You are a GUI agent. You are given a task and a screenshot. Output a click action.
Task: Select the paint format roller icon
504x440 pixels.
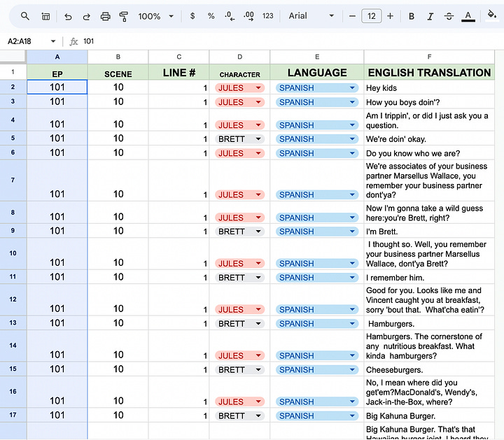tap(124, 16)
